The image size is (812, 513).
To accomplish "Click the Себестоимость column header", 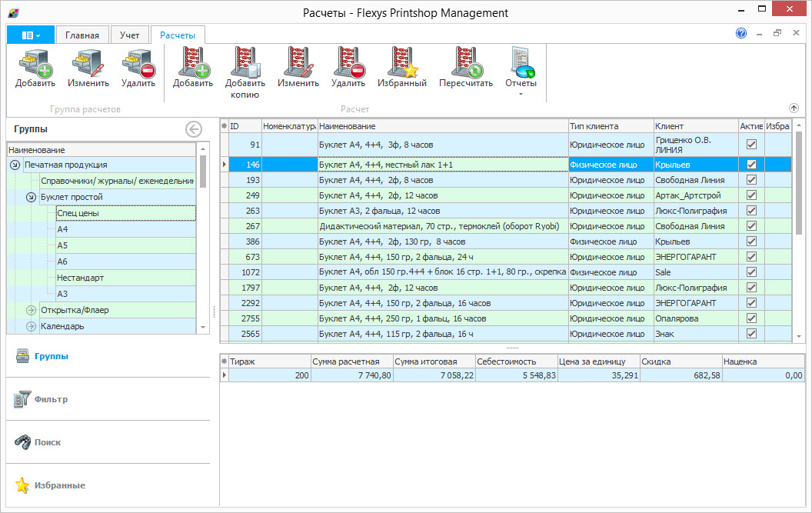I will [516, 361].
